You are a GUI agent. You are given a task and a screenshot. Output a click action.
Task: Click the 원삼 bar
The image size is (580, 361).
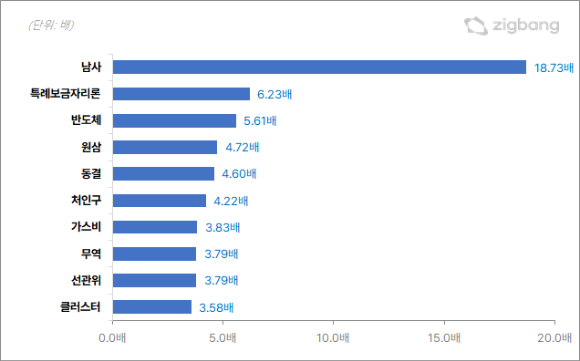point(165,147)
